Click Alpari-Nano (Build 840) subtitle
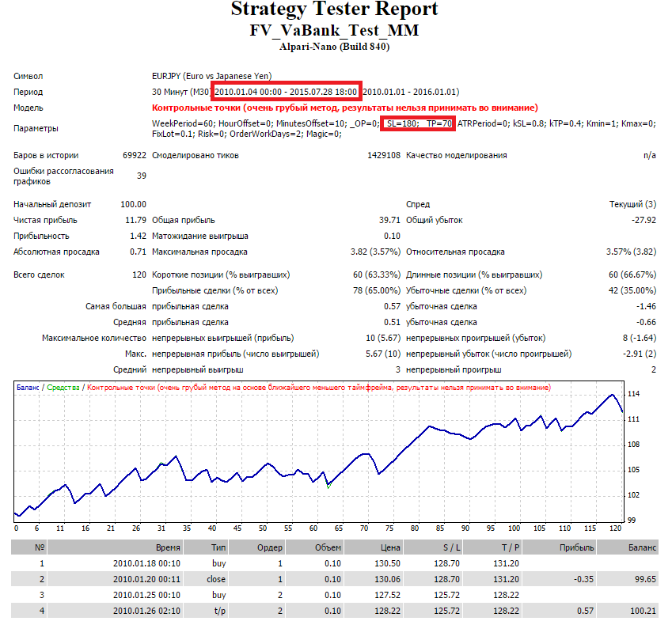Image resolution: width=672 pixels, height=621 pixels. click(x=334, y=47)
